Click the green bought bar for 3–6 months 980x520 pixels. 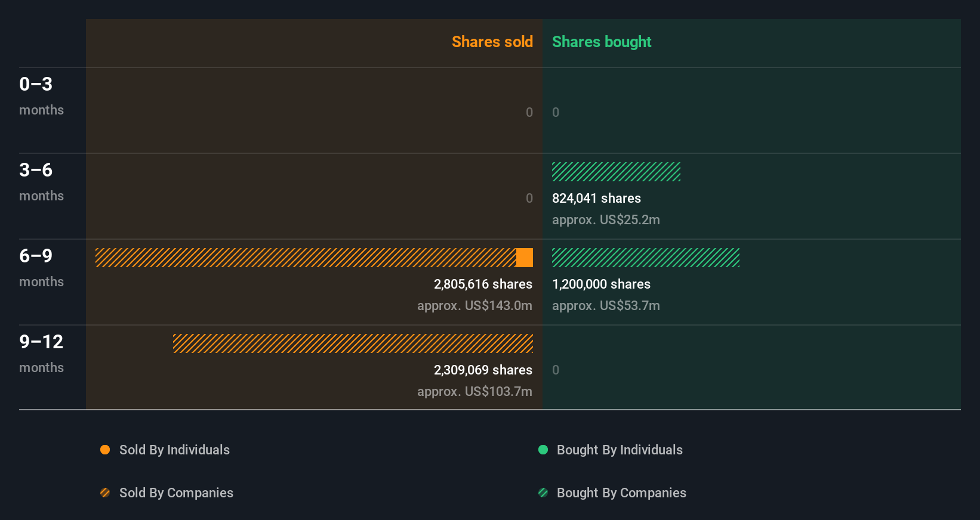[616, 172]
